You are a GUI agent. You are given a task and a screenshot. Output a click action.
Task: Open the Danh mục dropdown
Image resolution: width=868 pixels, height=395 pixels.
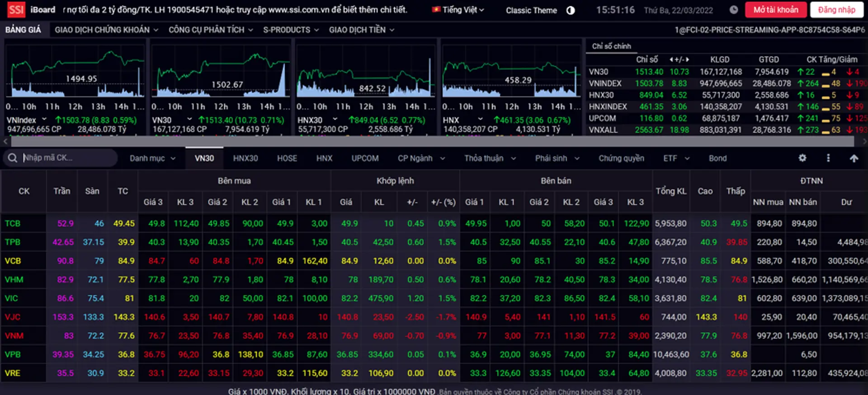click(153, 158)
